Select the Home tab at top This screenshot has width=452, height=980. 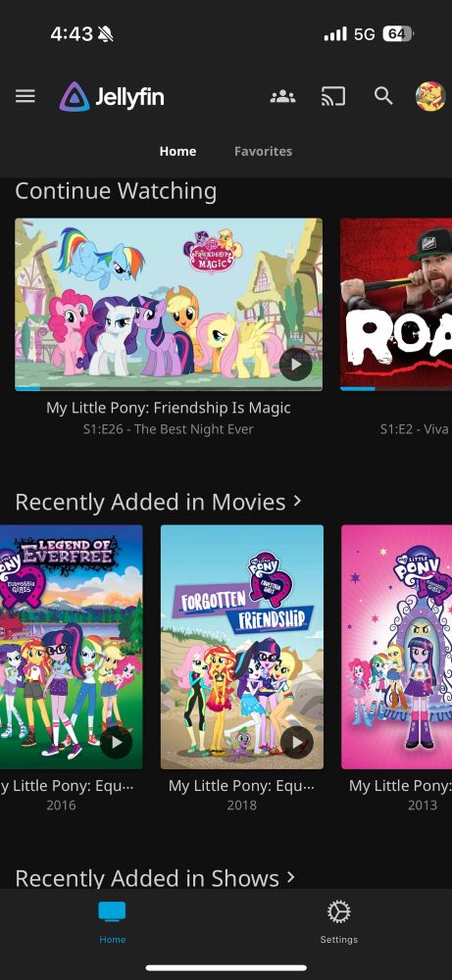pyautogui.click(x=177, y=151)
